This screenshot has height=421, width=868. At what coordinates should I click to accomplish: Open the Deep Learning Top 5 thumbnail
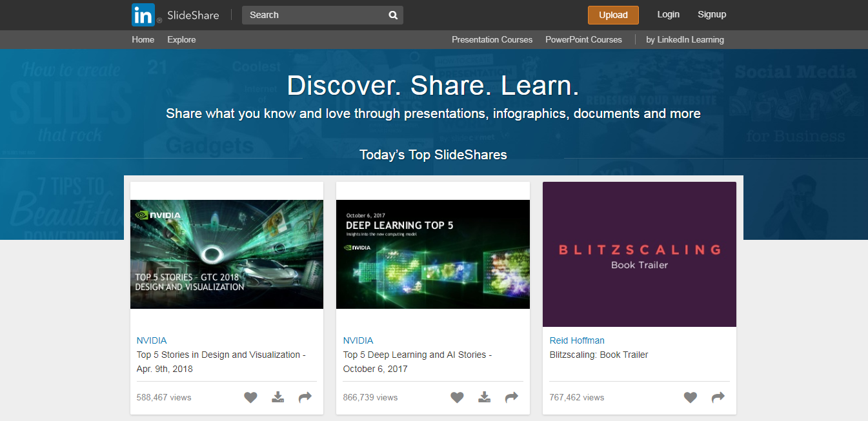coord(433,254)
